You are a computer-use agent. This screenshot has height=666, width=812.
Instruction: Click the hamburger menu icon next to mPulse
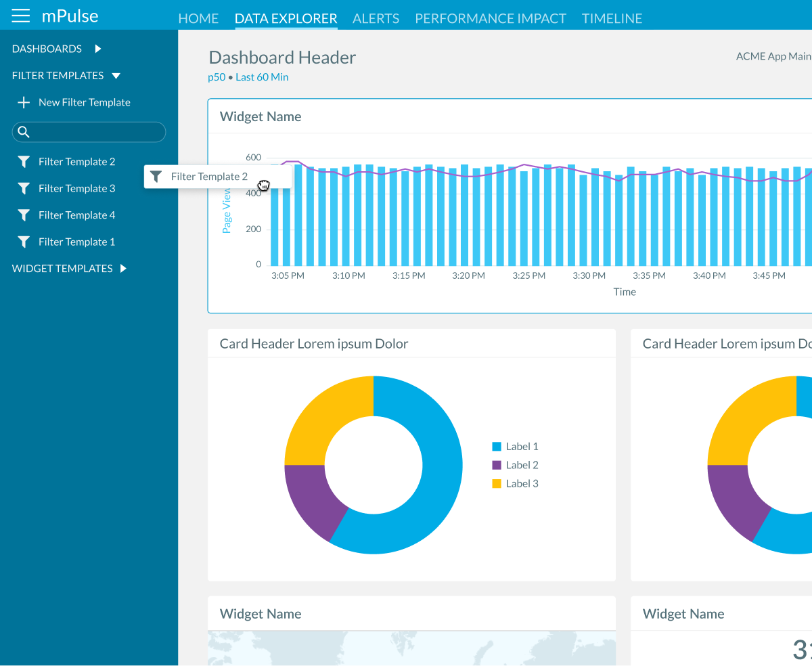pyautogui.click(x=20, y=16)
